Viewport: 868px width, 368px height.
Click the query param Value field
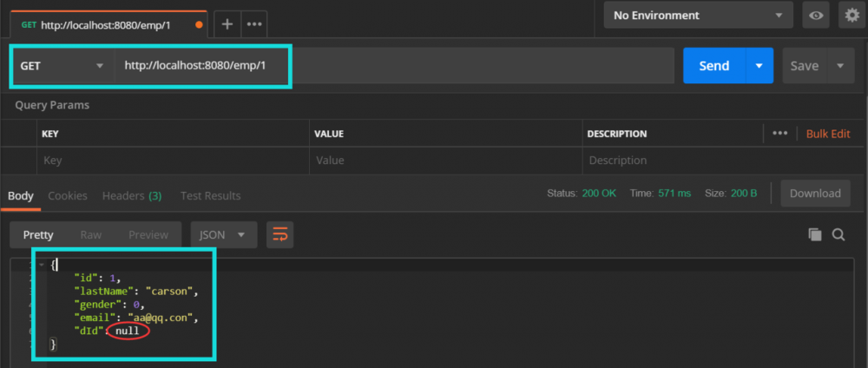pyautogui.click(x=445, y=161)
